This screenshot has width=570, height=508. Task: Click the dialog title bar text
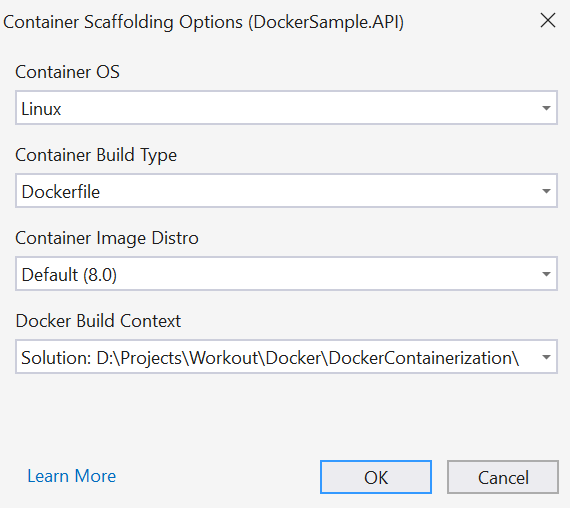204,22
